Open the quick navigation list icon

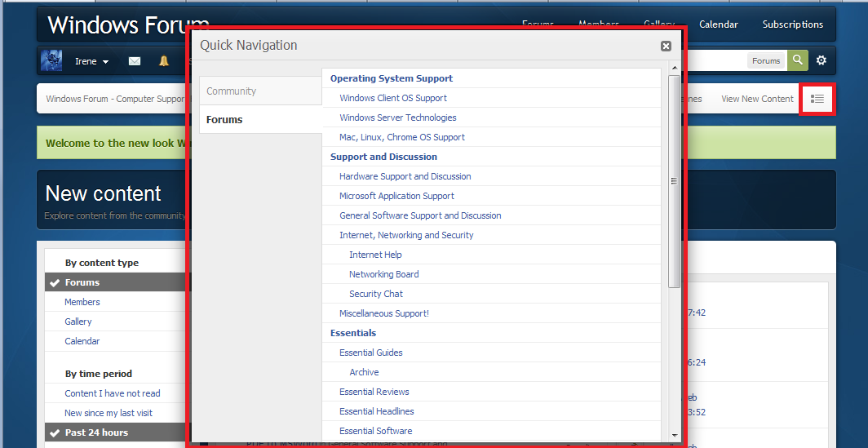[817, 99]
